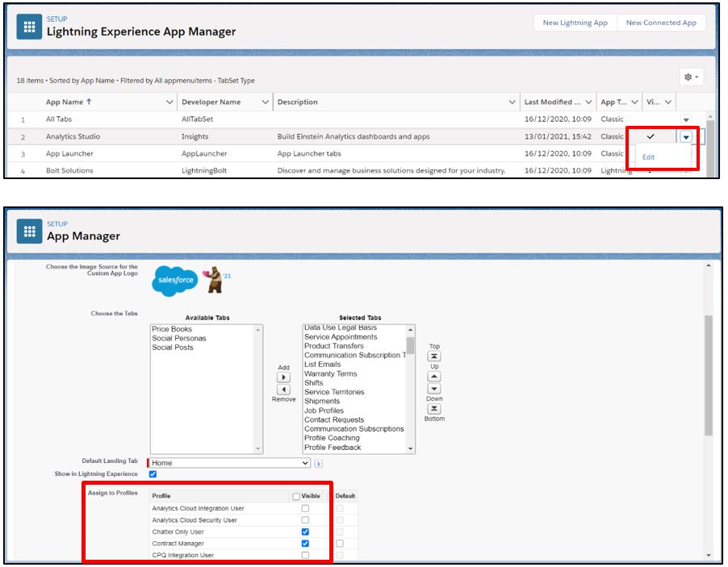Image resolution: width=728 pixels, height=567 pixels.
Task: Select Shifts in Selected Tabs
Action: coord(313,383)
